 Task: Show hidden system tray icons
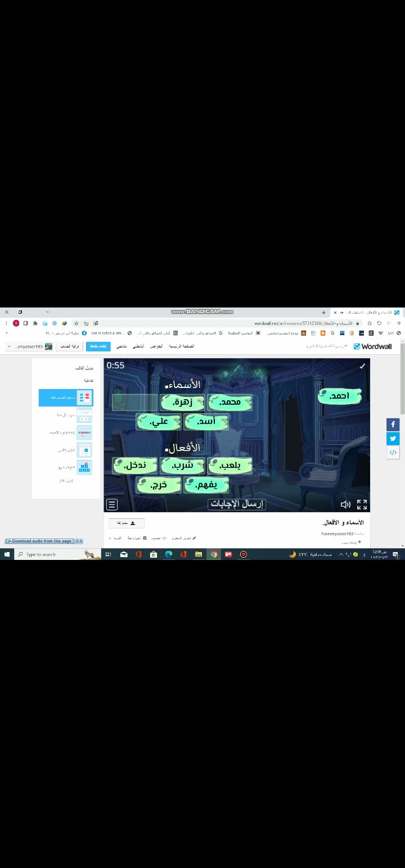(x=340, y=554)
